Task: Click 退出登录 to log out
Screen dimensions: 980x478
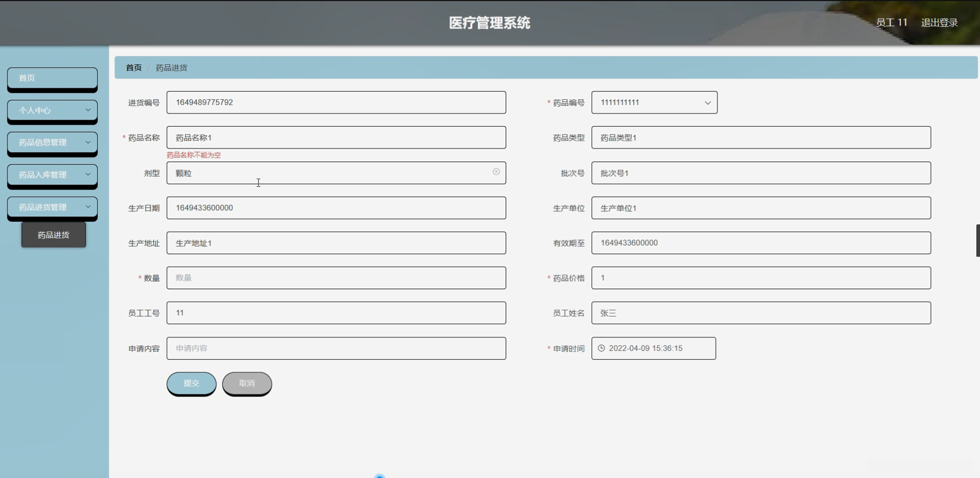Action: [x=939, y=22]
